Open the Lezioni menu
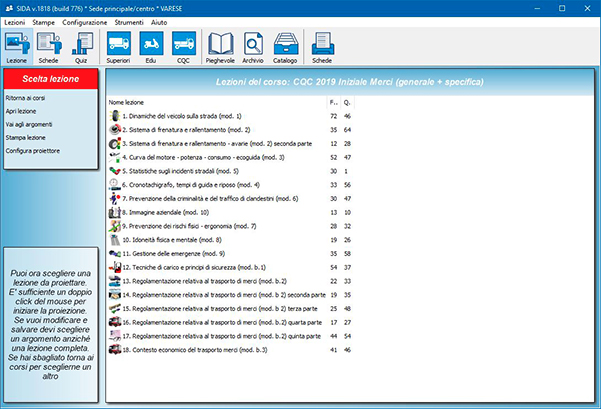 click(15, 21)
